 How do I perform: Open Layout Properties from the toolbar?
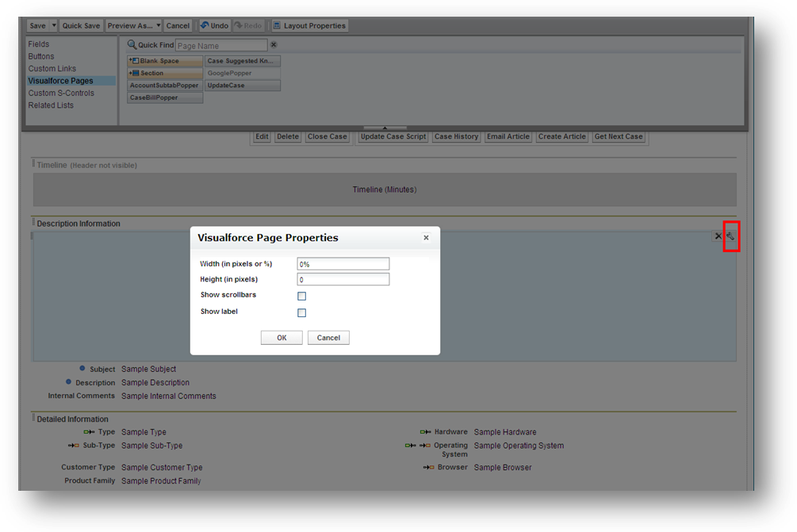[309, 26]
